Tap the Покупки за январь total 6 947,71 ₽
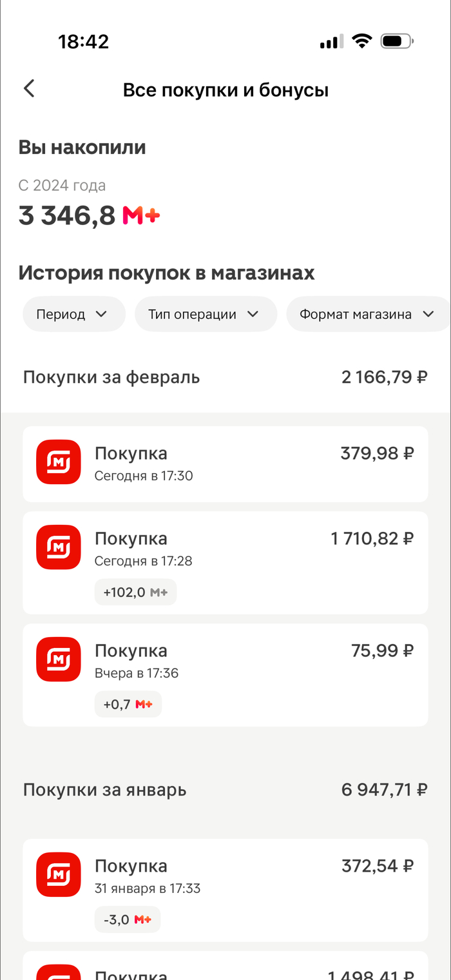Screen dimensions: 451x980 pos(384,790)
